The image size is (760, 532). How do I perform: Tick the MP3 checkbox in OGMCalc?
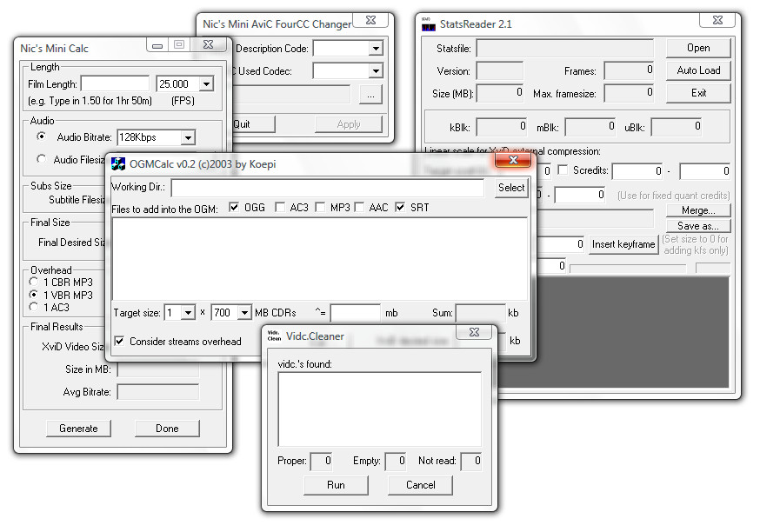tap(320, 208)
